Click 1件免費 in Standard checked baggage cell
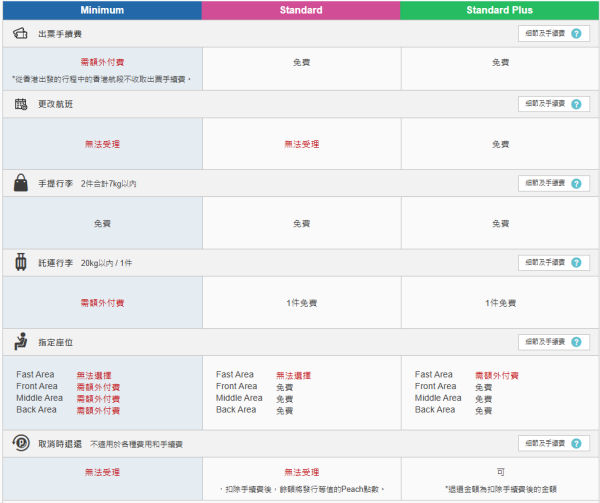The width and height of the screenshot is (600, 503). (302, 303)
